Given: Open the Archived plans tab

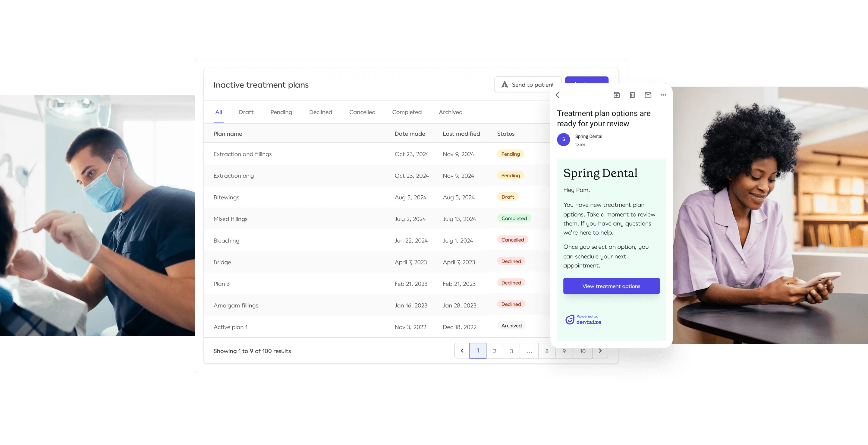Looking at the screenshot, I should [x=451, y=112].
